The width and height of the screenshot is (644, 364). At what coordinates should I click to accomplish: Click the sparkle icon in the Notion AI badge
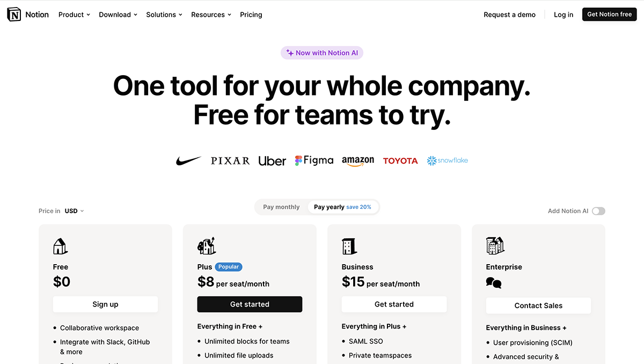(289, 53)
